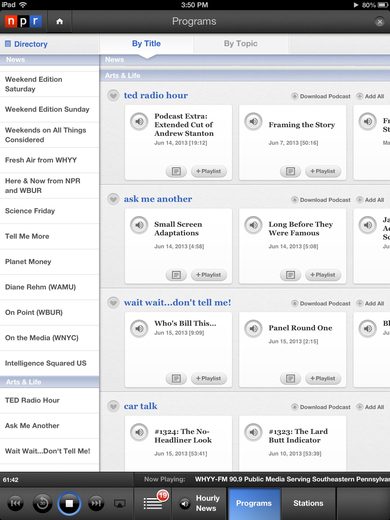Go to the home screen icon
The height and width of the screenshot is (520, 390).
[x=60, y=22]
